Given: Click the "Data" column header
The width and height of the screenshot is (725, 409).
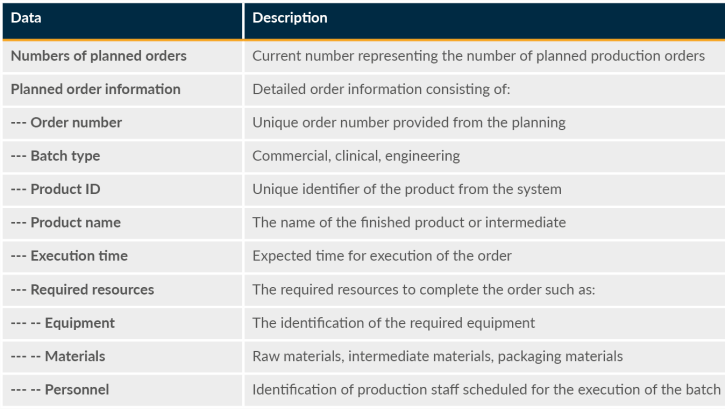Looking at the screenshot, I should [x=26, y=19].
